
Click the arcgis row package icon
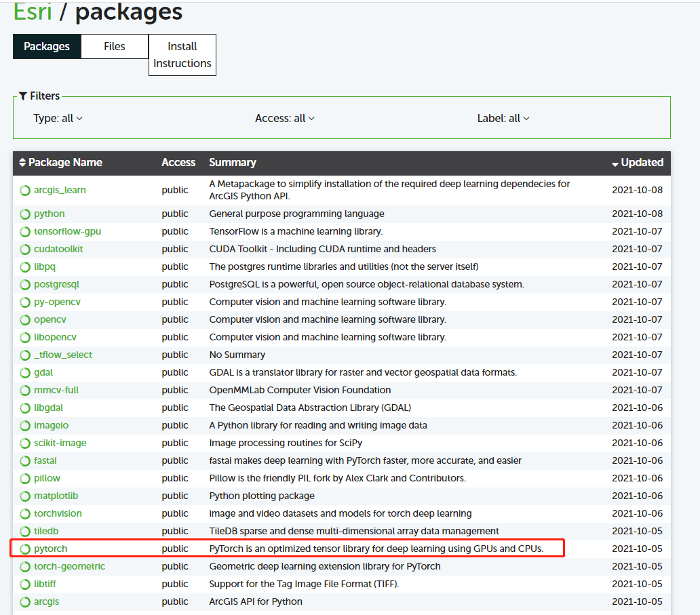click(25, 602)
